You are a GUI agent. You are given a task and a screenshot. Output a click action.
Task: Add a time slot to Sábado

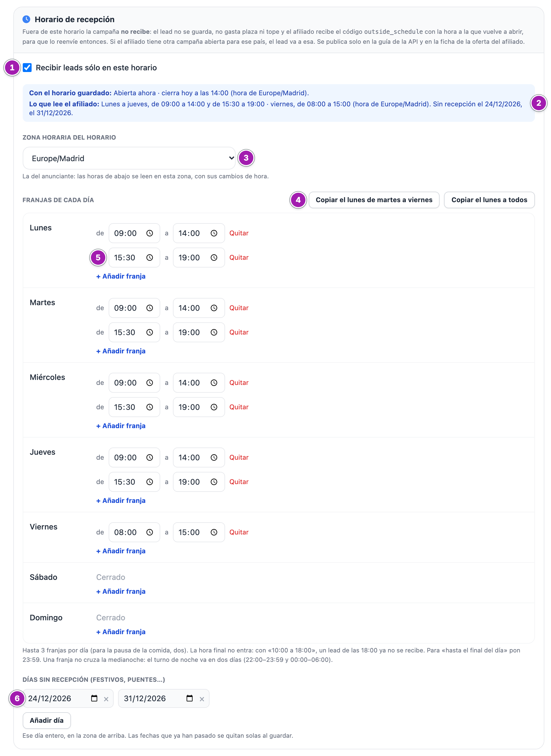click(x=121, y=591)
